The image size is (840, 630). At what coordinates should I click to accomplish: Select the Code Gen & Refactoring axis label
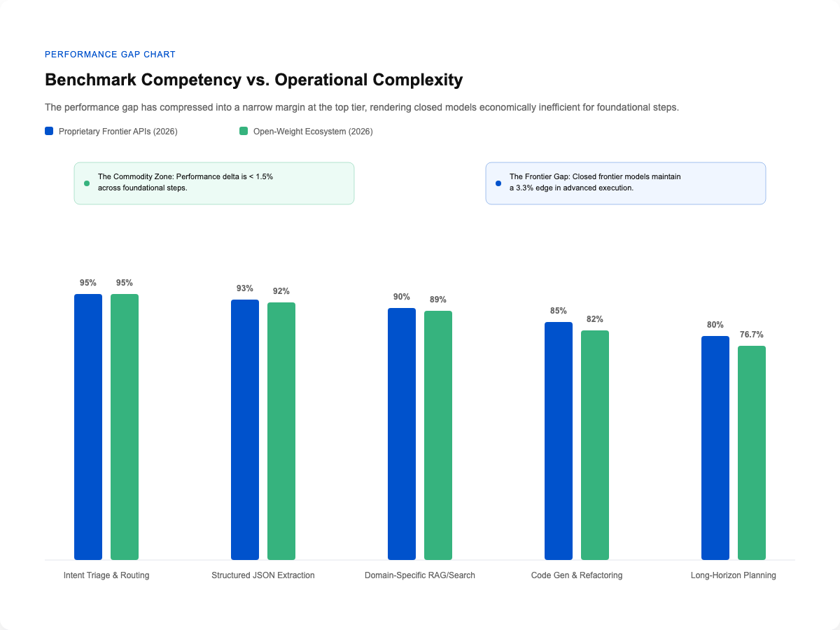pos(577,575)
